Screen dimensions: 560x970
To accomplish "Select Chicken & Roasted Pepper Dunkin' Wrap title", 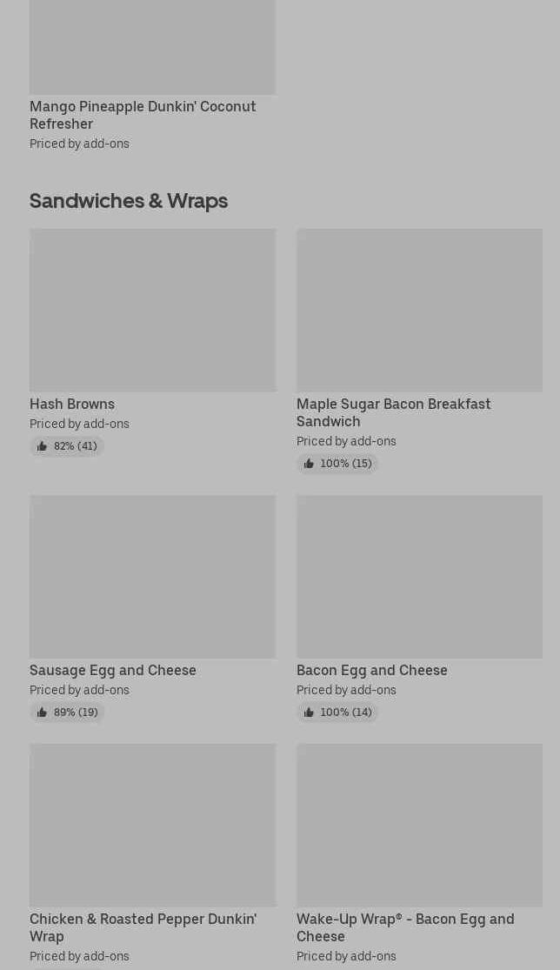I will click(x=143, y=927).
